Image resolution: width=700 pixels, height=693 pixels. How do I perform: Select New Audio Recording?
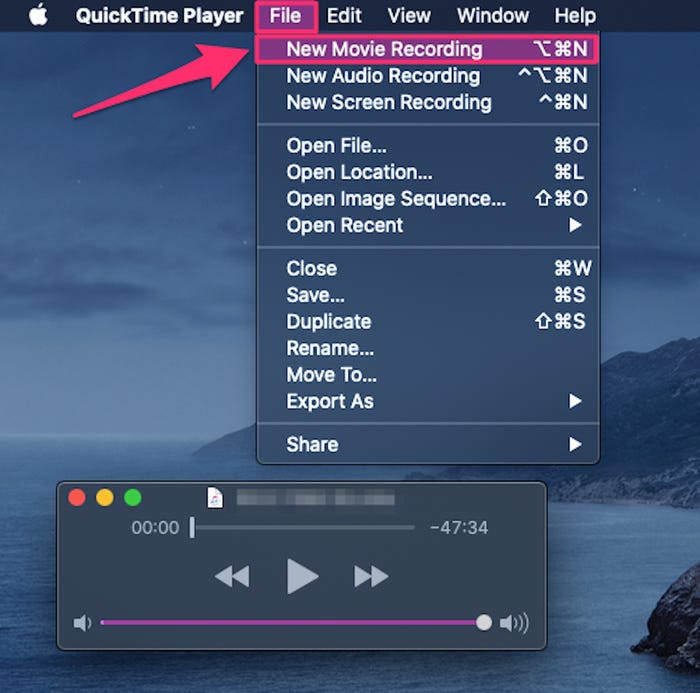428,75
